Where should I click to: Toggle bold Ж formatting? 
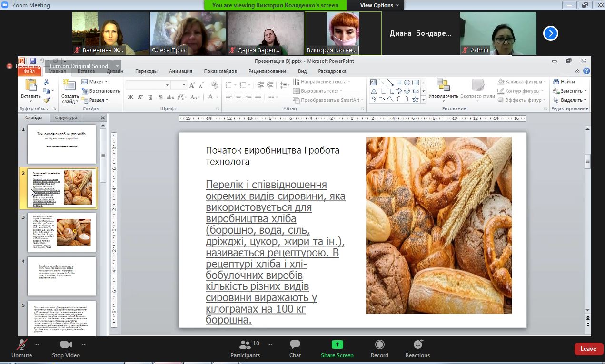point(130,97)
